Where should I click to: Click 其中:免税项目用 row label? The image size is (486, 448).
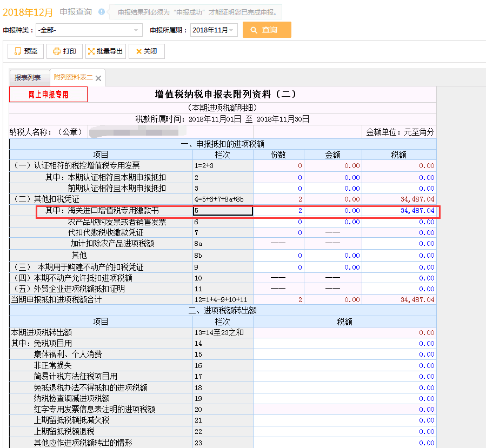coord(42,343)
